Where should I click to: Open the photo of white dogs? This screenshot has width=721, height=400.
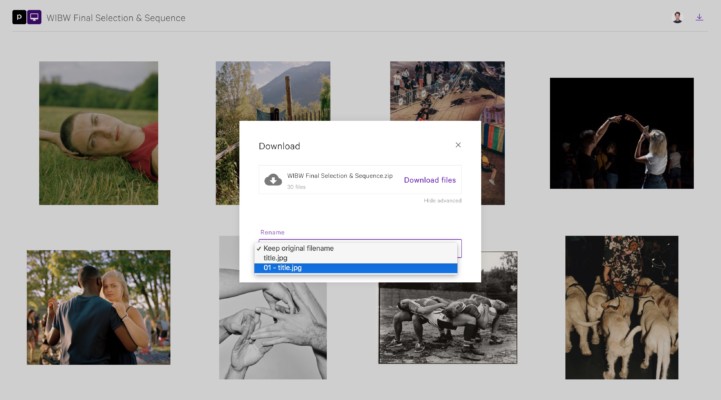pos(621,307)
